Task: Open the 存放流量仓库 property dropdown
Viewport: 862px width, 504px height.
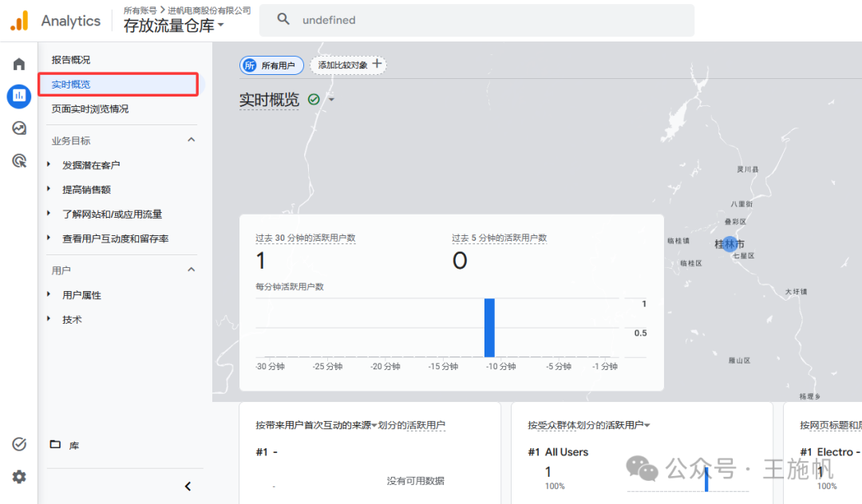Action: [174, 26]
